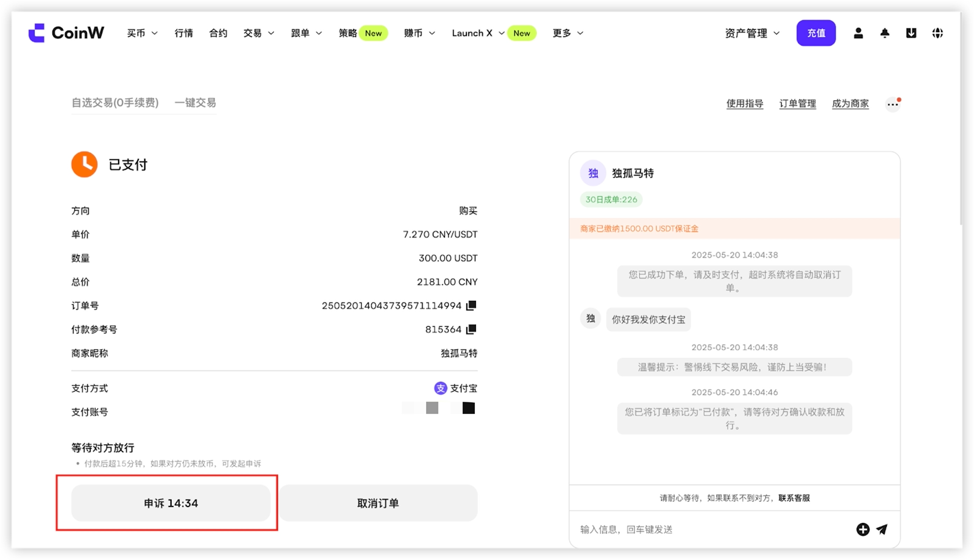Click the merchant nickname value in order details
The height and width of the screenshot is (560, 974).
coord(459,353)
